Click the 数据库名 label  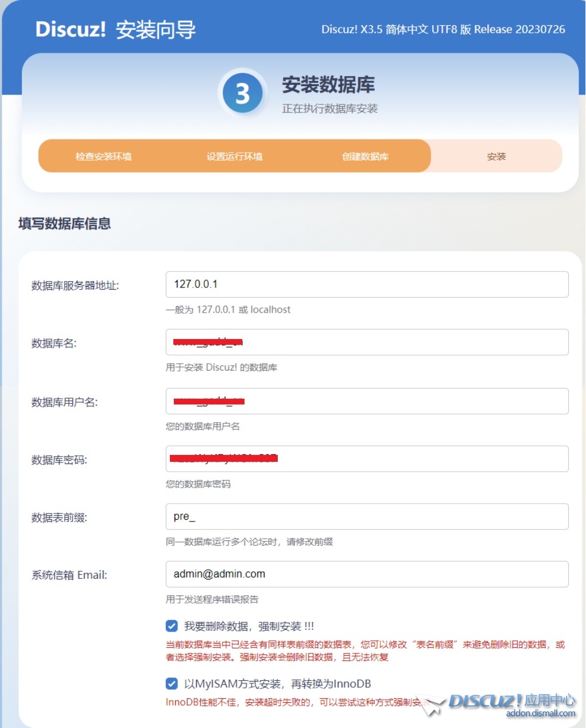coord(54,344)
